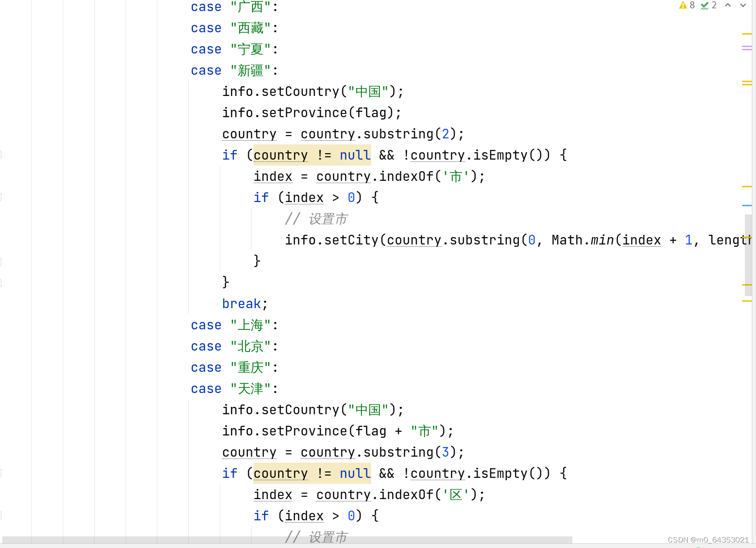This screenshot has width=756, height=548.
Task: Click the typo count number 2
Action: point(714,5)
